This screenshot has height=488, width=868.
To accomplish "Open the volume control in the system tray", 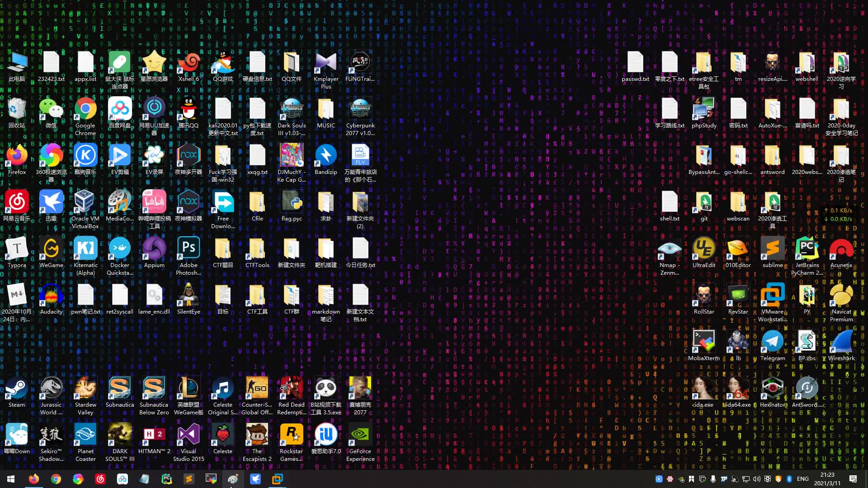I will pyautogui.click(x=756, y=479).
